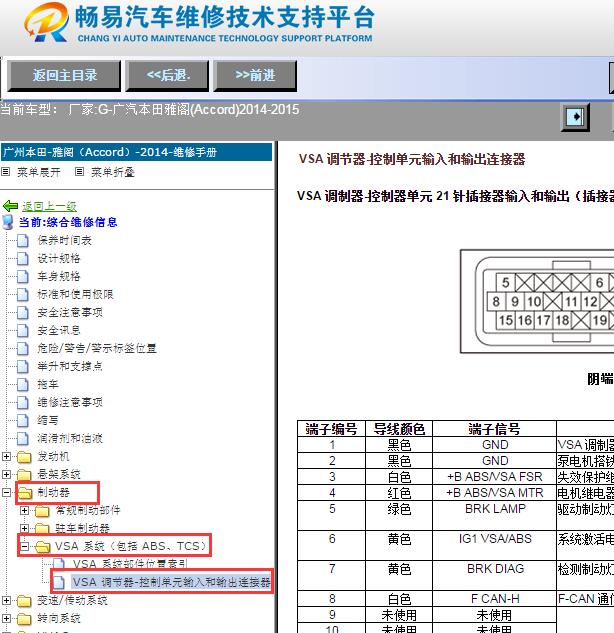The image size is (614, 633).
Task: Click the 安全讯息 document icon
Action: coord(23,330)
